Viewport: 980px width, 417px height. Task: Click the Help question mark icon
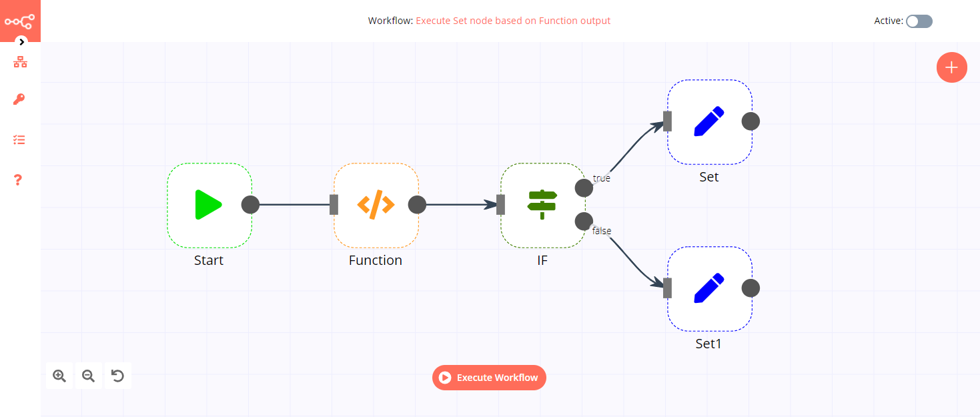[x=18, y=179]
